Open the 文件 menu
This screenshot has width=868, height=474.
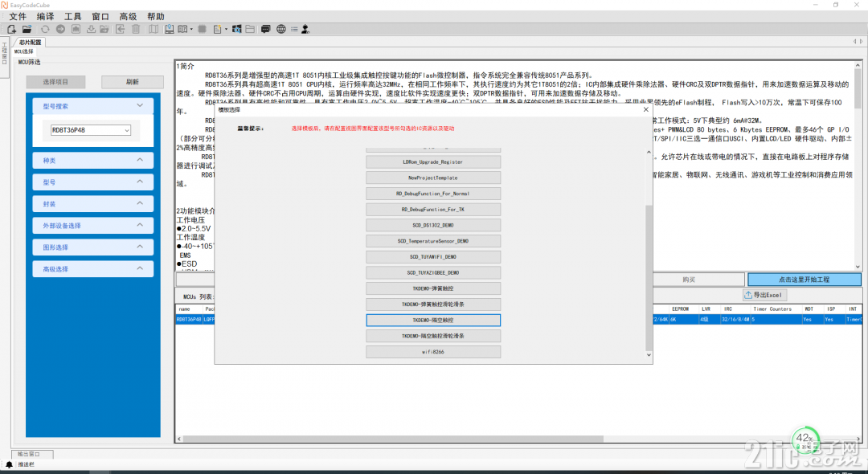click(18, 17)
